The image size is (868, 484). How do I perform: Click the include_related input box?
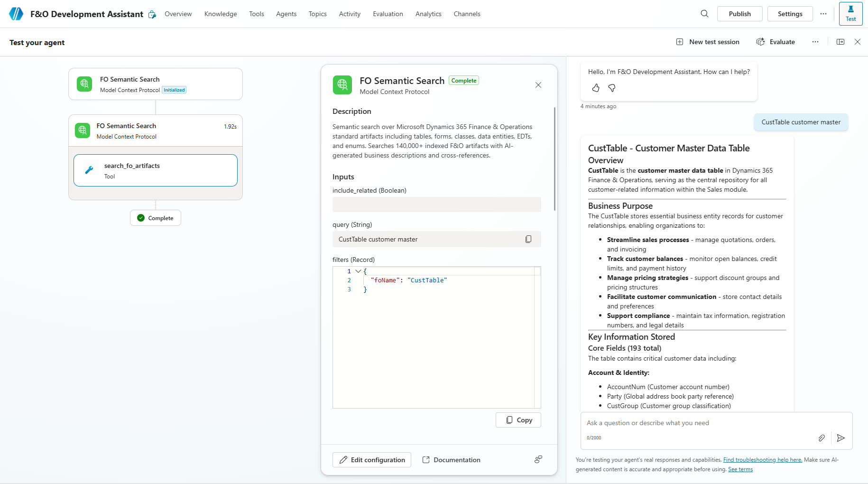[x=437, y=205]
